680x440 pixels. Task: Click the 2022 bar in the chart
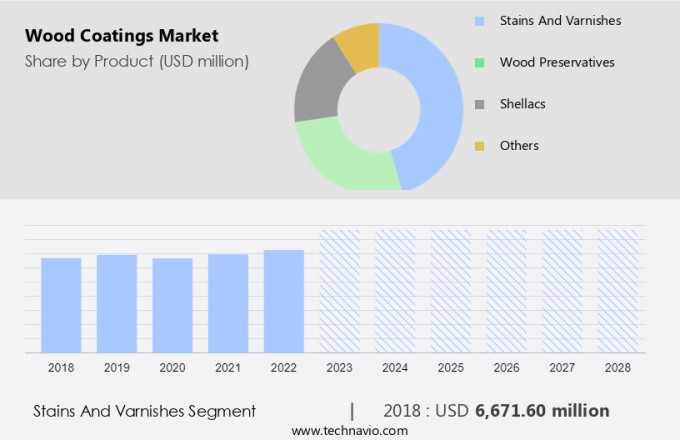(284, 301)
